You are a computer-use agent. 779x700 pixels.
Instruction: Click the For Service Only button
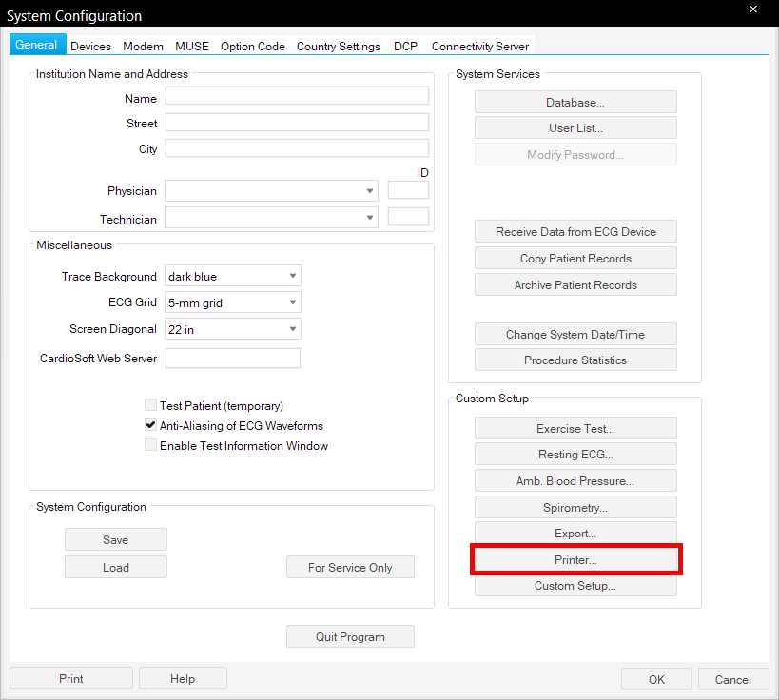(350, 568)
